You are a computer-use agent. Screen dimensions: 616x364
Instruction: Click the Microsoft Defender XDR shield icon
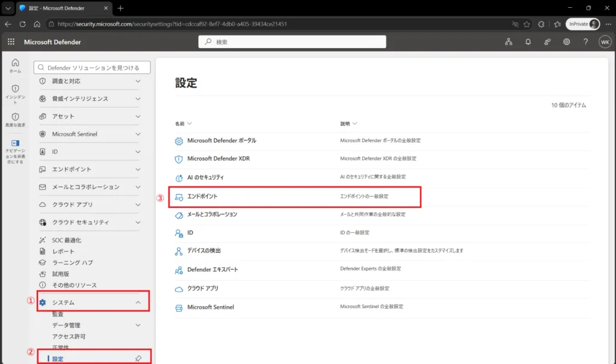179,159
